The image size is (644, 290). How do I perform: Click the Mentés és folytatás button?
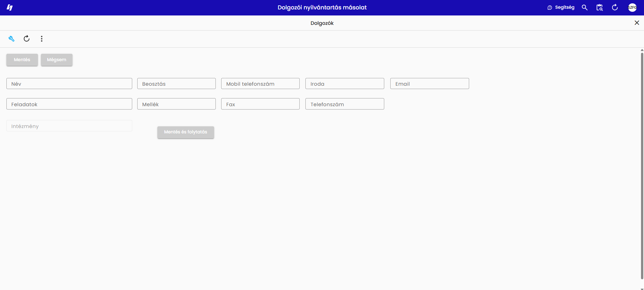click(x=186, y=132)
